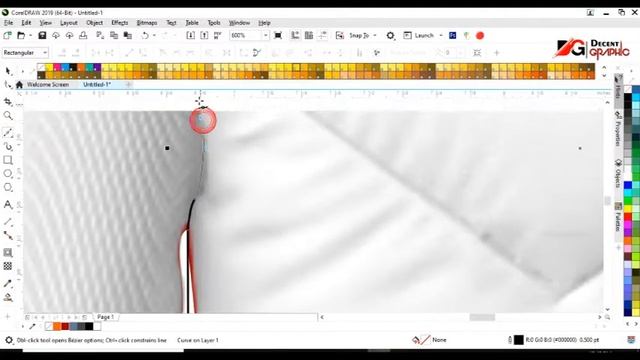The image size is (640, 360).
Task: Open the File menu
Action: click(x=9, y=23)
